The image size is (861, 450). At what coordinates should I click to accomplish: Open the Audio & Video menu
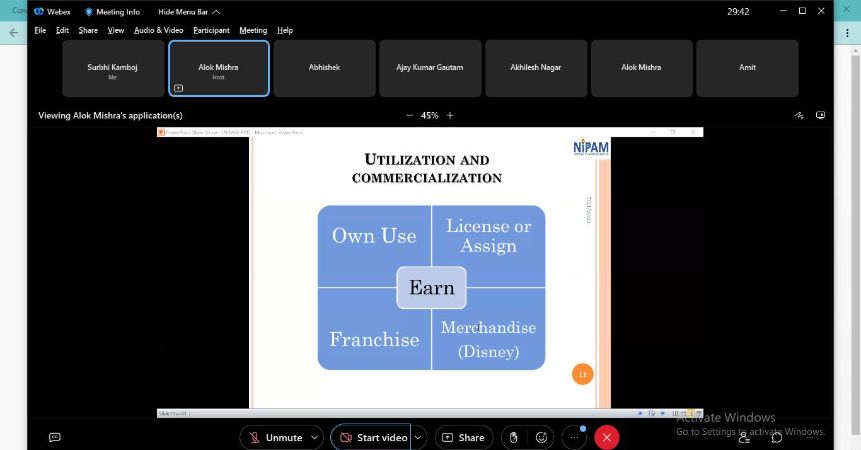pyautogui.click(x=158, y=30)
